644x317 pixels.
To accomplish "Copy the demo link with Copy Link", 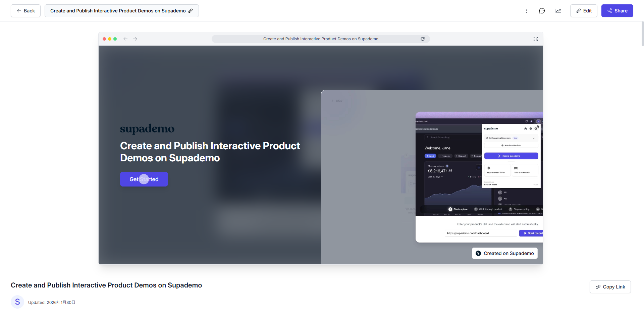I will (610, 287).
